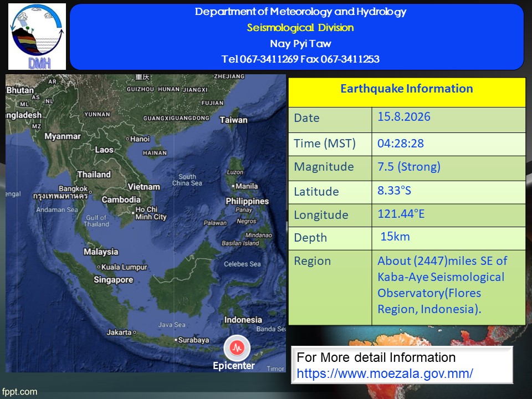Click the 'Depth' row label

pos(310,238)
